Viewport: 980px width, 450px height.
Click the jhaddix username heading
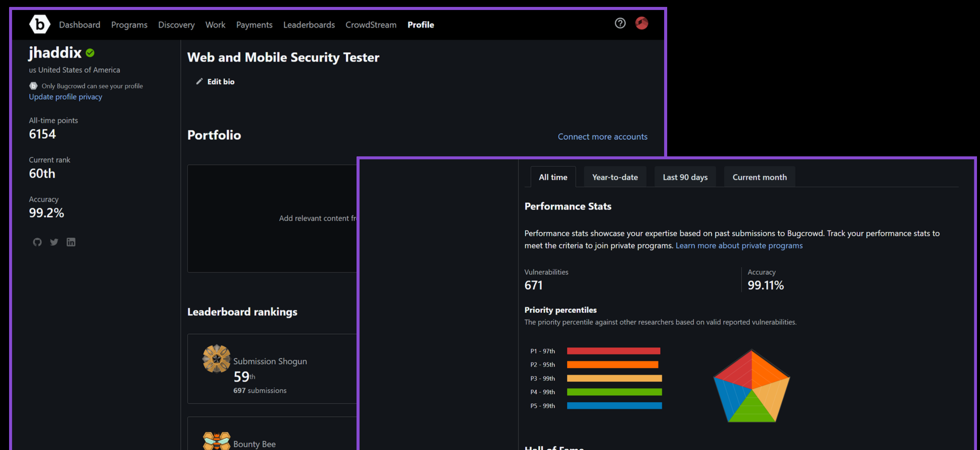[x=55, y=52]
